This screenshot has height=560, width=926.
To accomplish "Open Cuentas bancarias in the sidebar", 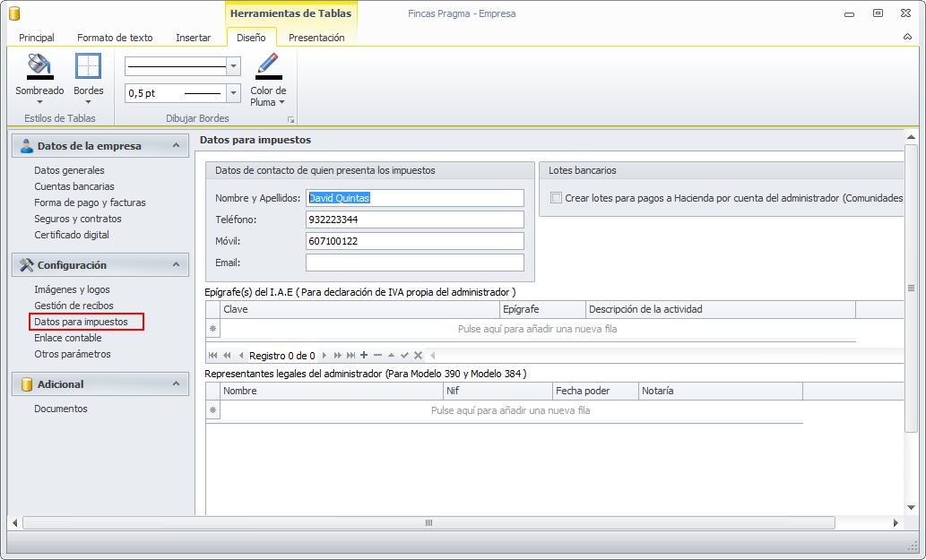I will click(x=74, y=186).
